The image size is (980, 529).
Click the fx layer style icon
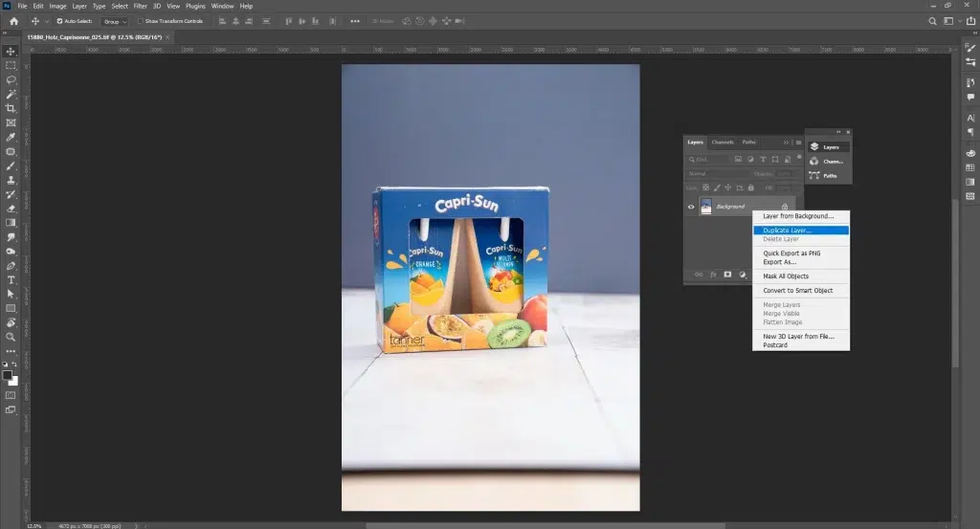[713, 275]
